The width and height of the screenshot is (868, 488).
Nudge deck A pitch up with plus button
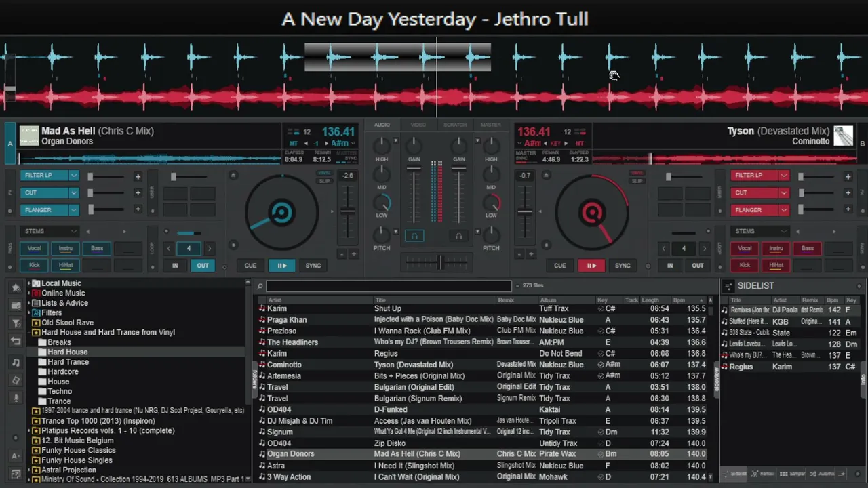(353, 254)
